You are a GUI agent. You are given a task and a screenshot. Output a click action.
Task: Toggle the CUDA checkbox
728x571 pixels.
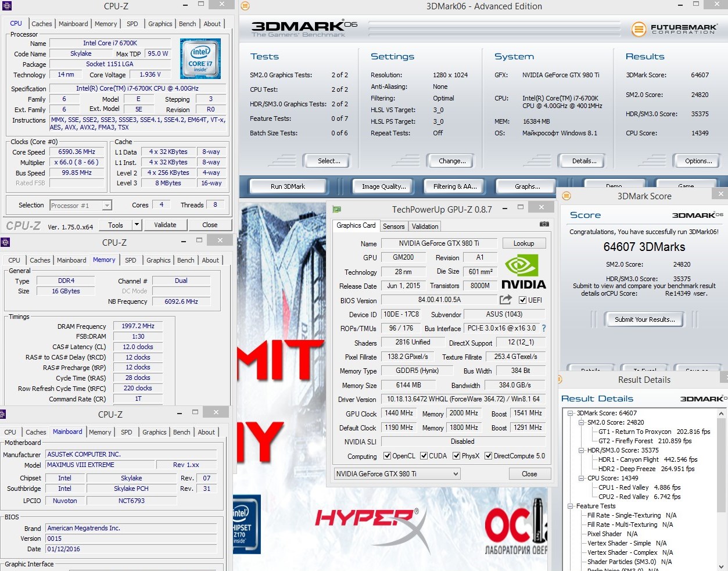click(424, 456)
